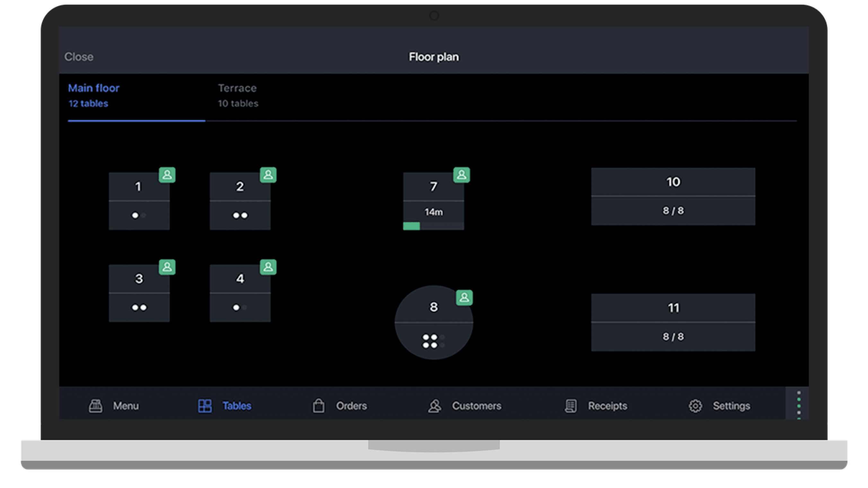Image resolution: width=868 pixels, height=488 pixels.
Task: Click the green guest badge on table 7
Action: pos(461,175)
